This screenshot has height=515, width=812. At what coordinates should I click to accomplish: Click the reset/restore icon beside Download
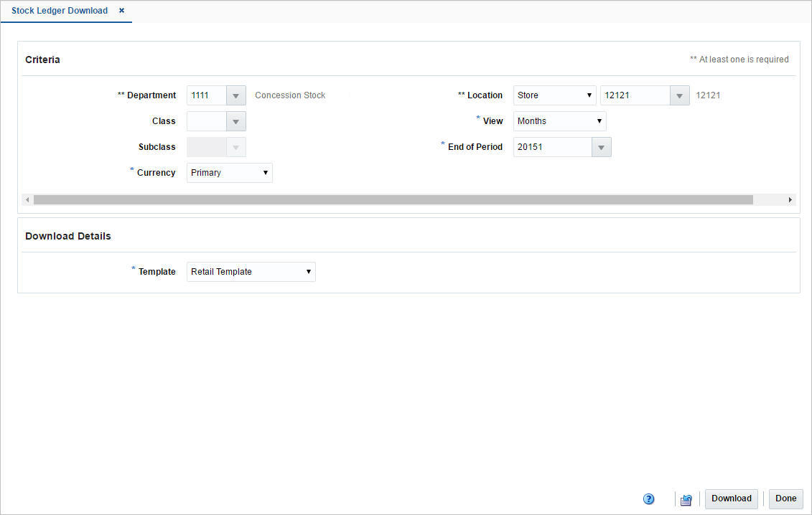[x=686, y=499]
